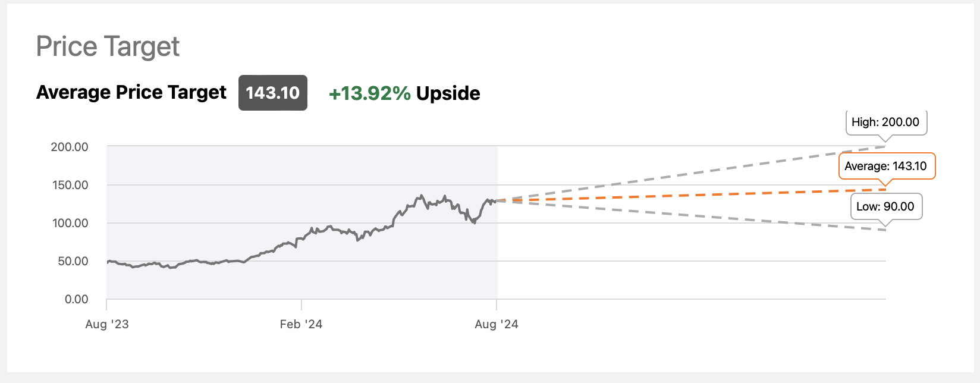Select the Low: 90.00 callout label
Viewport: 980px width, 383px height.
[885, 207]
